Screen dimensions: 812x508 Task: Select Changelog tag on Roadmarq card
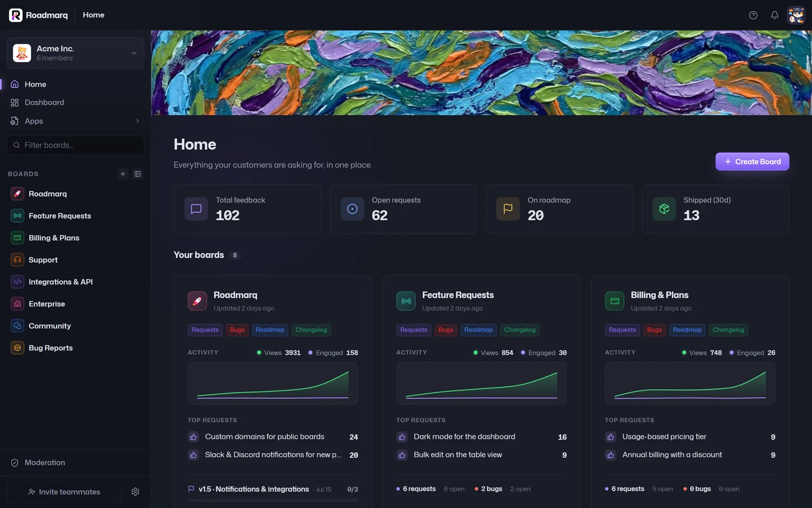311,330
